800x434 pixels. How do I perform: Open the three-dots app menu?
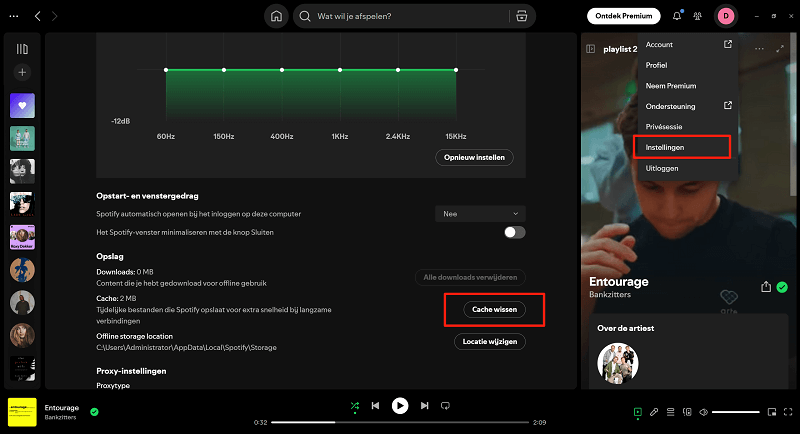[x=14, y=16]
